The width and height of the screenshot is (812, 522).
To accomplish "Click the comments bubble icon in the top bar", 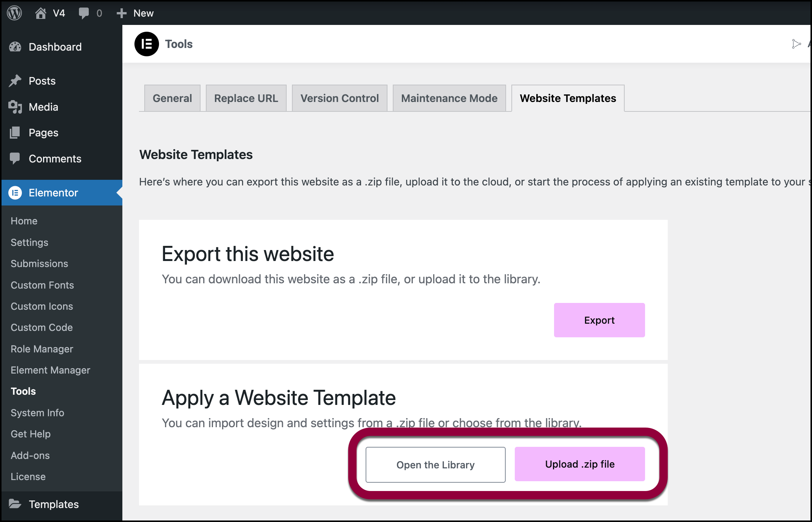I will point(84,13).
